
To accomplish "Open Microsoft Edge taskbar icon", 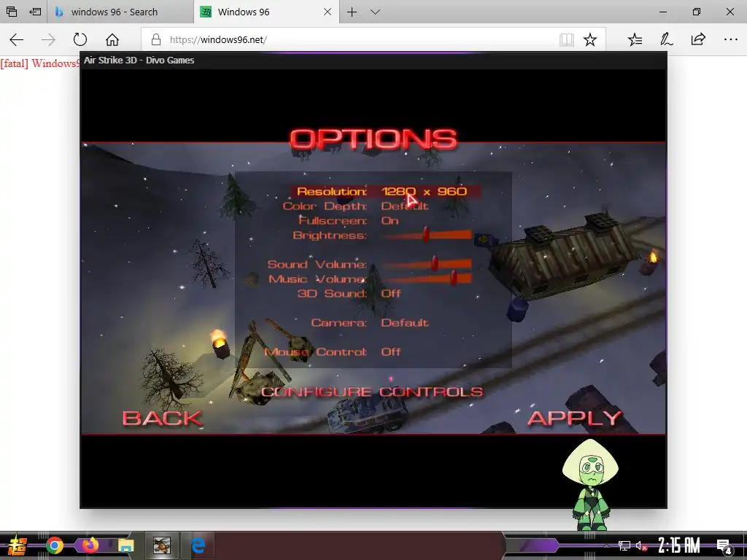I will tap(198, 545).
